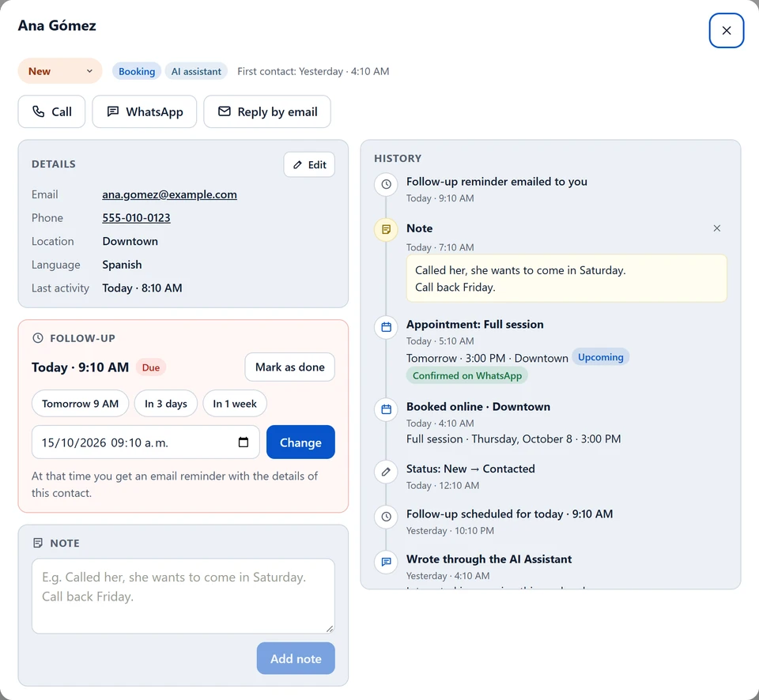Click the First contact timestamp text

coord(313,71)
